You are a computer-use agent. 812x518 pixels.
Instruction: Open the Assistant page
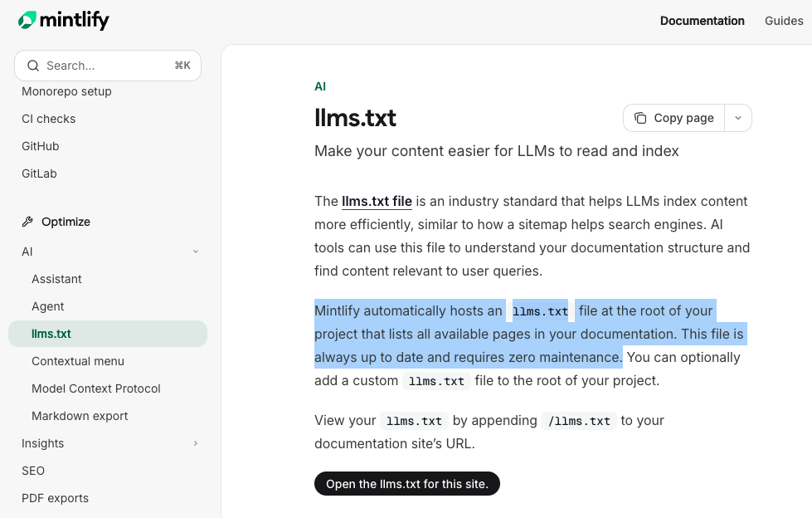(x=56, y=278)
